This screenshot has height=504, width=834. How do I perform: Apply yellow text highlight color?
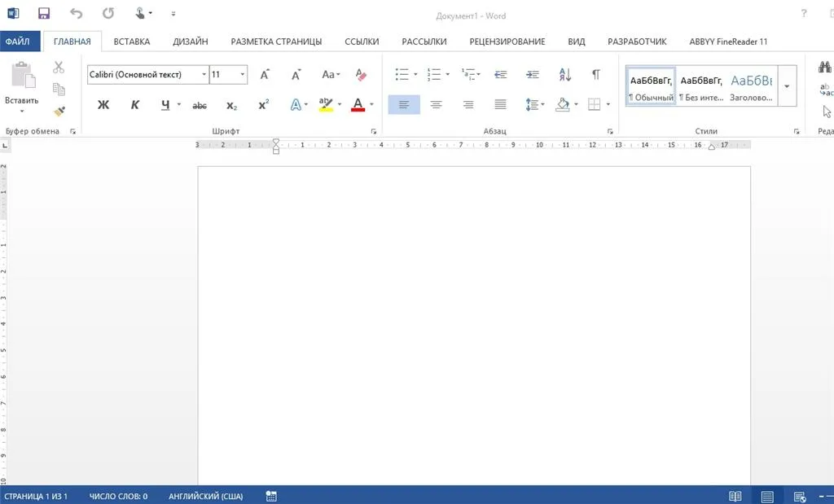tap(326, 105)
